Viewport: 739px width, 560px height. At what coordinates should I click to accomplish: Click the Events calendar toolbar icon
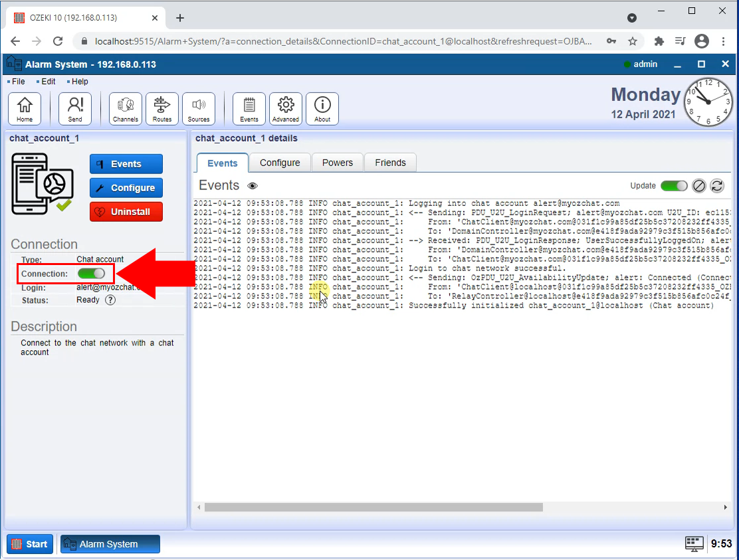click(x=249, y=108)
